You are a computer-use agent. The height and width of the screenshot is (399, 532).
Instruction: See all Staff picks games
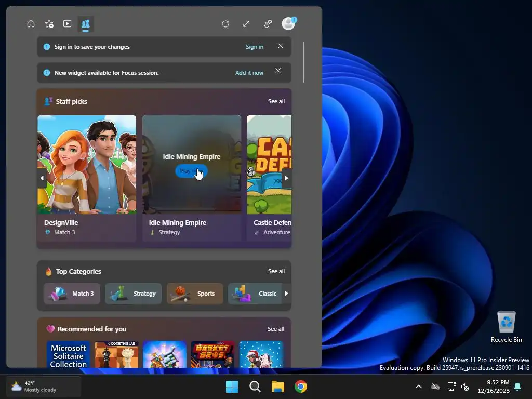pos(276,101)
